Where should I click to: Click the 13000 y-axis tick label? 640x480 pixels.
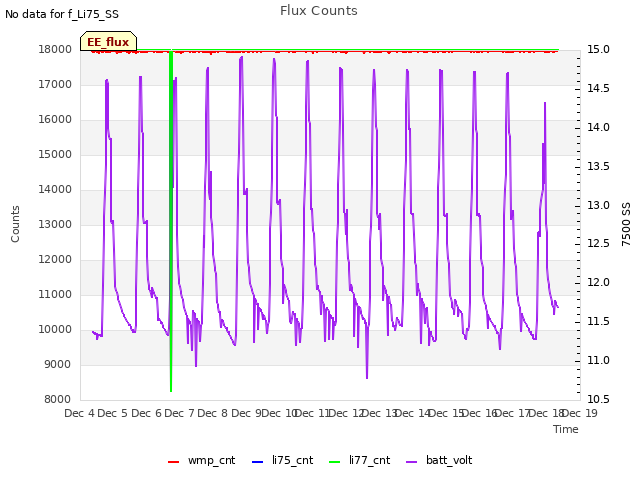click(55, 224)
